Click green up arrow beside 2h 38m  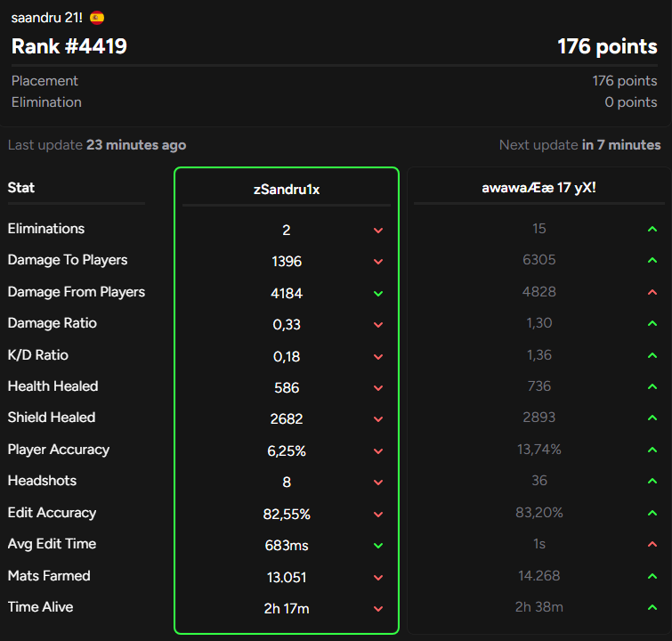(x=652, y=607)
